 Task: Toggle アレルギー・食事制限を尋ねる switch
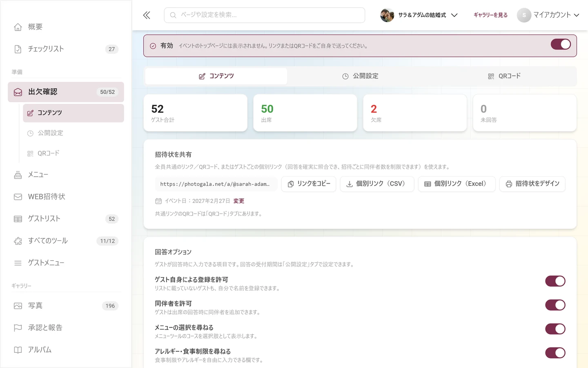coord(555,353)
